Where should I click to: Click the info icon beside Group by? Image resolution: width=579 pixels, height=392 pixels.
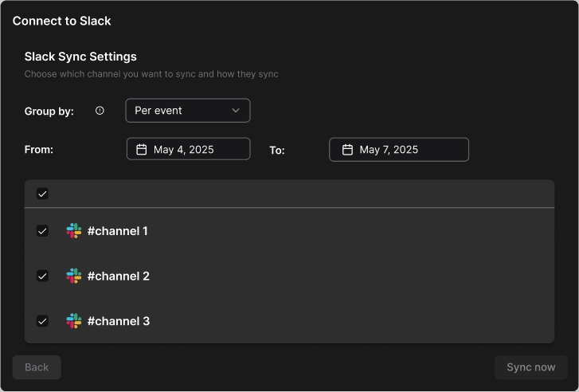(x=100, y=111)
